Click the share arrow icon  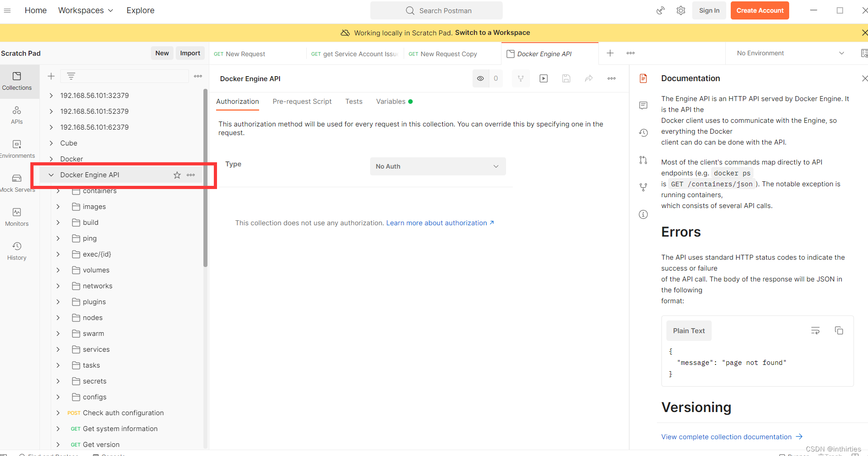tap(589, 78)
